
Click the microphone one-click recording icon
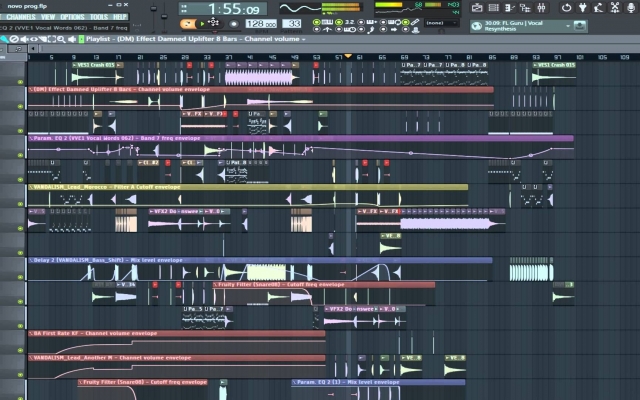pyautogui.click(x=631, y=7)
